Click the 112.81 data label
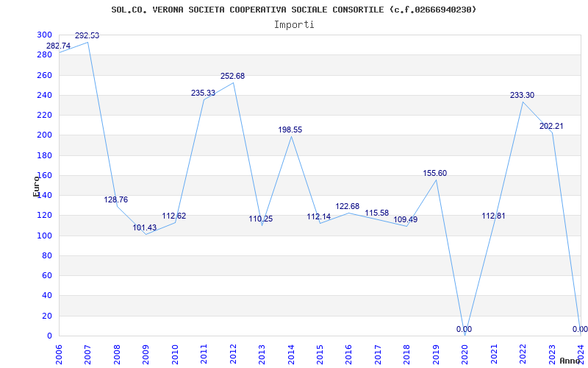Viewport: 588px width, 368px height. coord(493,216)
